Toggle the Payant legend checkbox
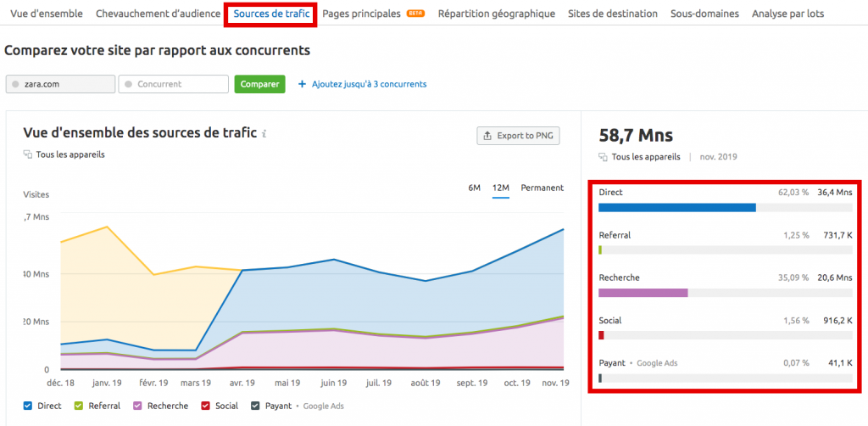The width and height of the screenshot is (868, 426). (x=255, y=406)
